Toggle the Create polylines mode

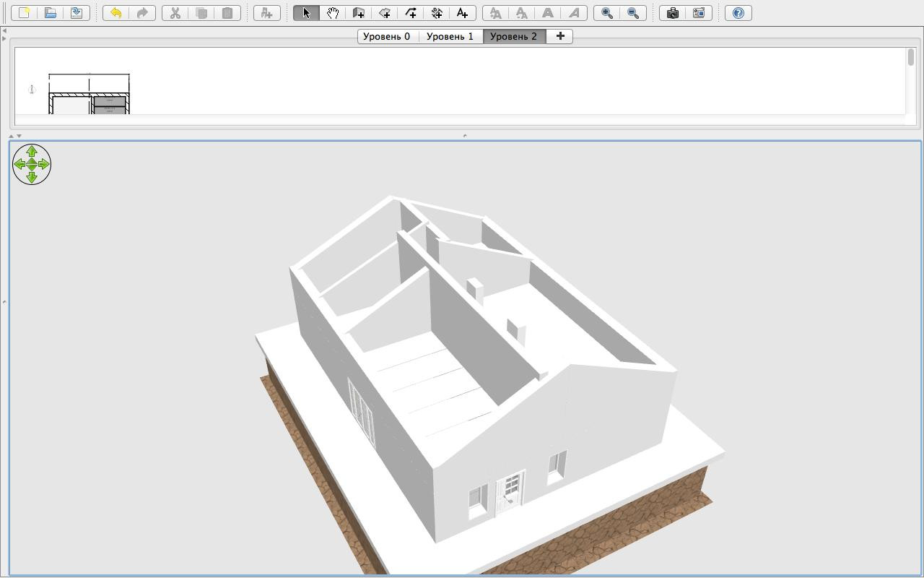411,13
